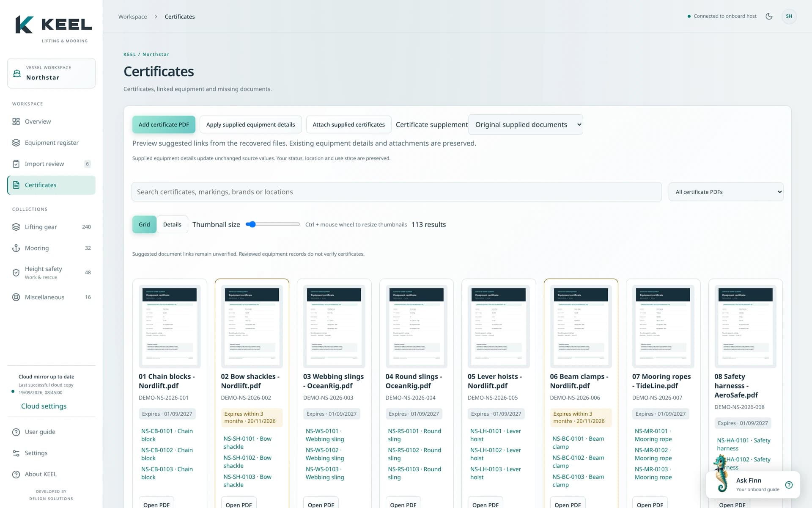812x508 pixels.
Task: Switch to Details view
Action: (172, 224)
